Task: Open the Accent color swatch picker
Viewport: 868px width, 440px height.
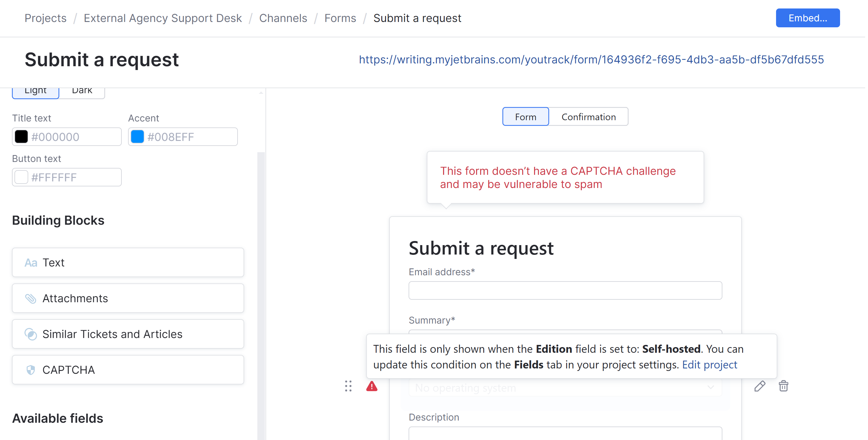Action: pyautogui.click(x=137, y=137)
